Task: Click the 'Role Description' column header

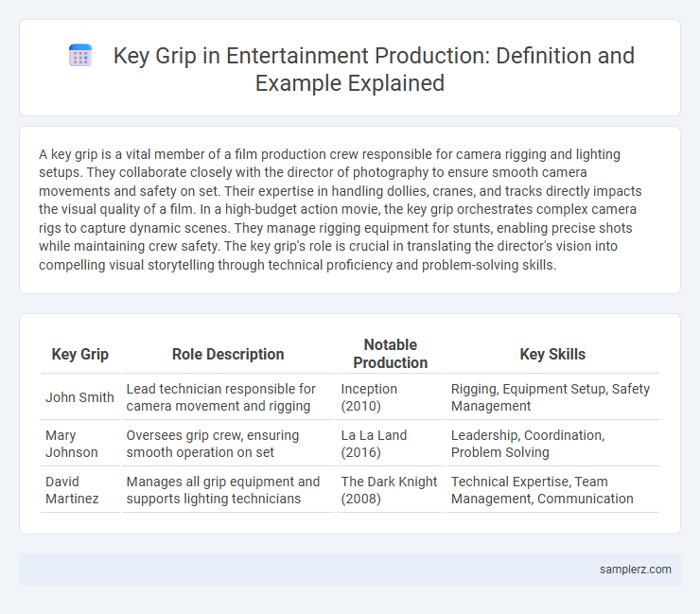Action: [x=228, y=354]
